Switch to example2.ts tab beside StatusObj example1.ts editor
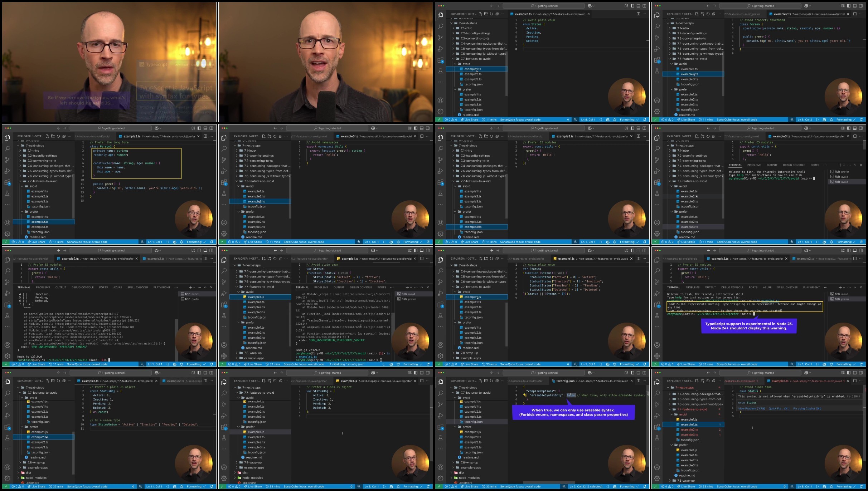 (181, 381)
